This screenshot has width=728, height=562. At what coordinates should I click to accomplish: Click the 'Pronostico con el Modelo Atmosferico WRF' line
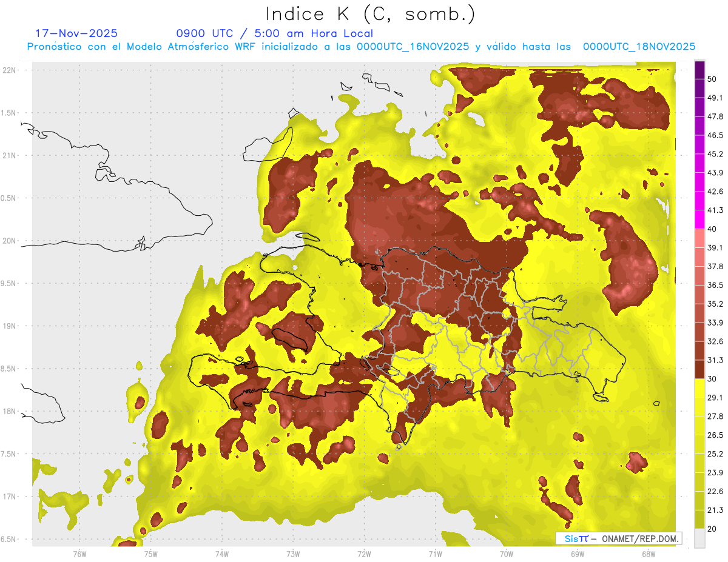(x=362, y=47)
